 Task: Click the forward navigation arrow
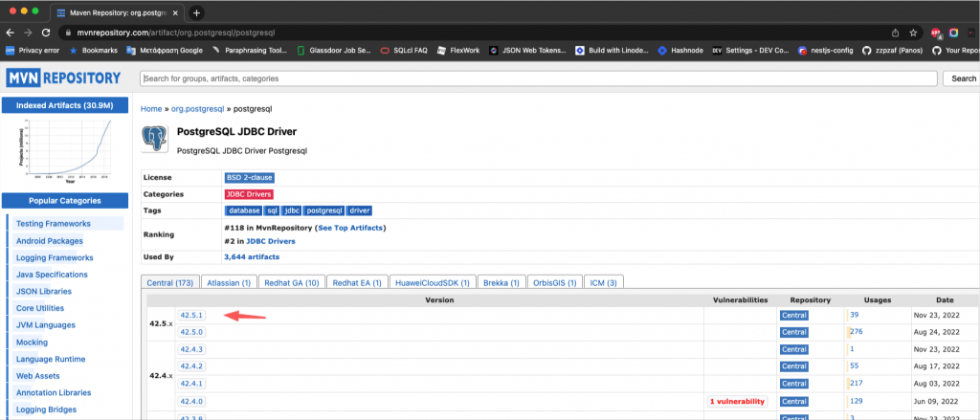(x=28, y=33)
